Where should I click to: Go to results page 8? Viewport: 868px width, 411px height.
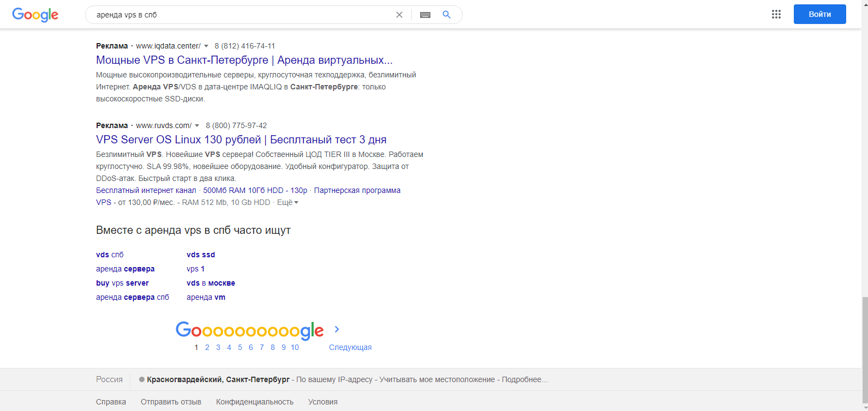[x=273, y=347]
